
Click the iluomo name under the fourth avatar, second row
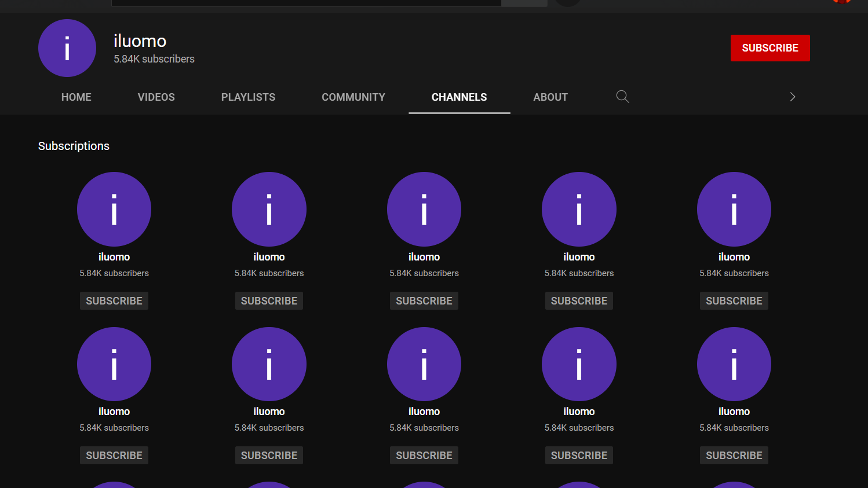tap(579, 412)
